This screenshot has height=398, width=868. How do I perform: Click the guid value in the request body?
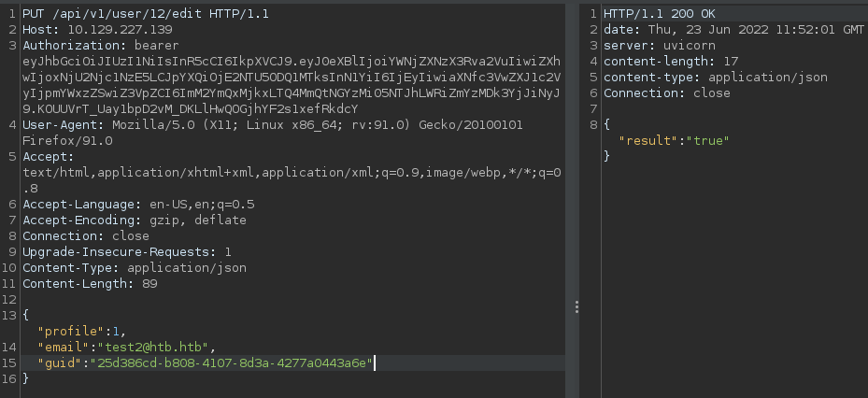(x=230, y=362)
